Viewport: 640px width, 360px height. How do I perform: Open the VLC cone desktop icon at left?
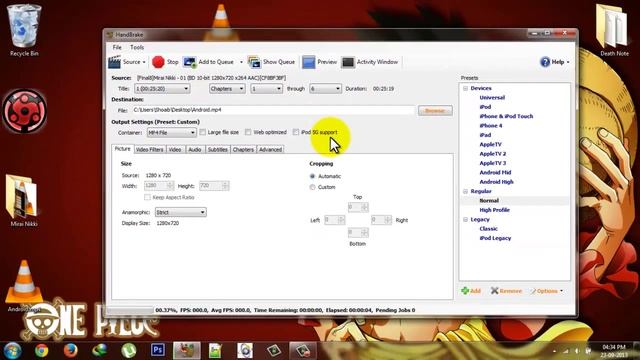click(x=24, y=286)
